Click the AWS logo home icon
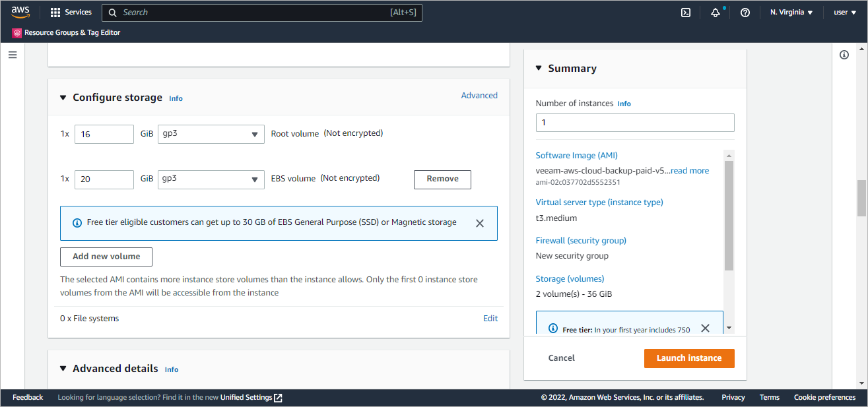 pyautogui.click(x=20, y=12)
